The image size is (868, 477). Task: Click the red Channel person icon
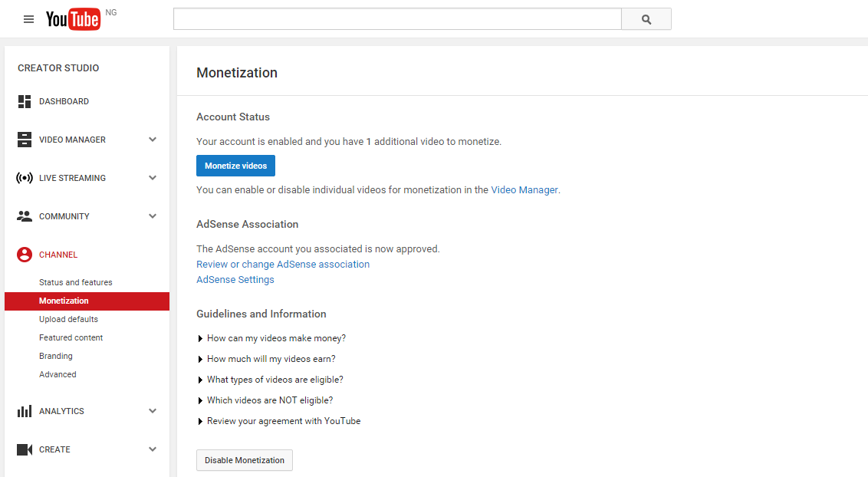pyautogui.click(x=24, y=255)
